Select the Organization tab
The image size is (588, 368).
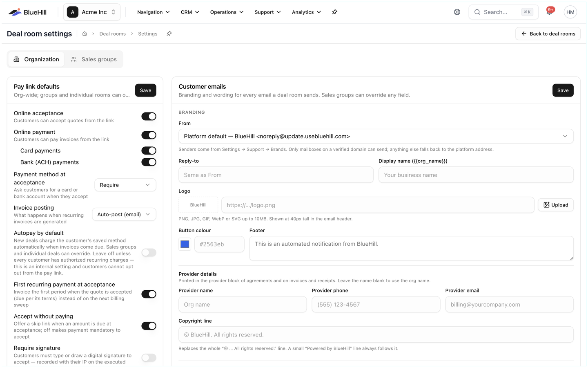(x=36, y=59)
